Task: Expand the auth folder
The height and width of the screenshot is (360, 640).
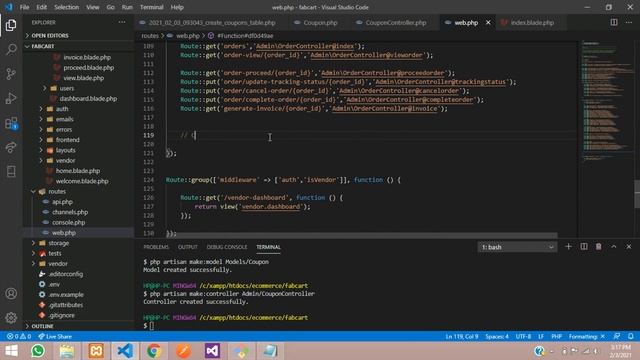Action: pyautogui.click(x=62, y=109)
